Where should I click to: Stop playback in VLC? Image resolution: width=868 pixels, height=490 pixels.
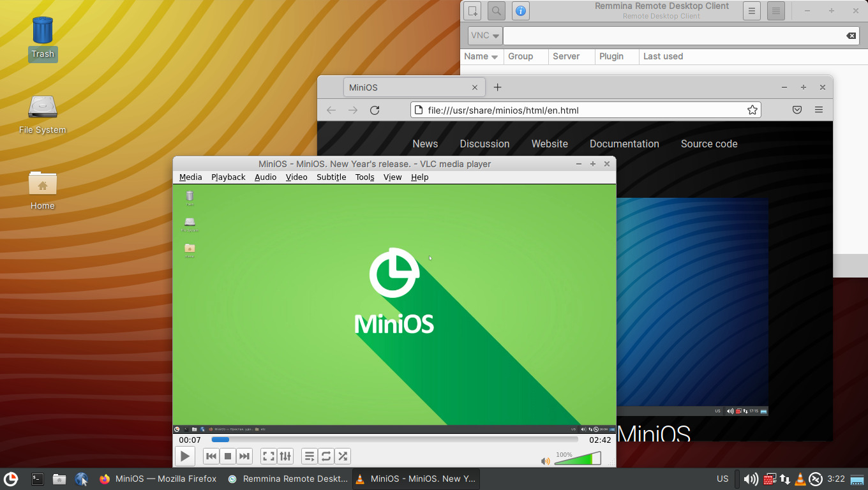point(227,456)
